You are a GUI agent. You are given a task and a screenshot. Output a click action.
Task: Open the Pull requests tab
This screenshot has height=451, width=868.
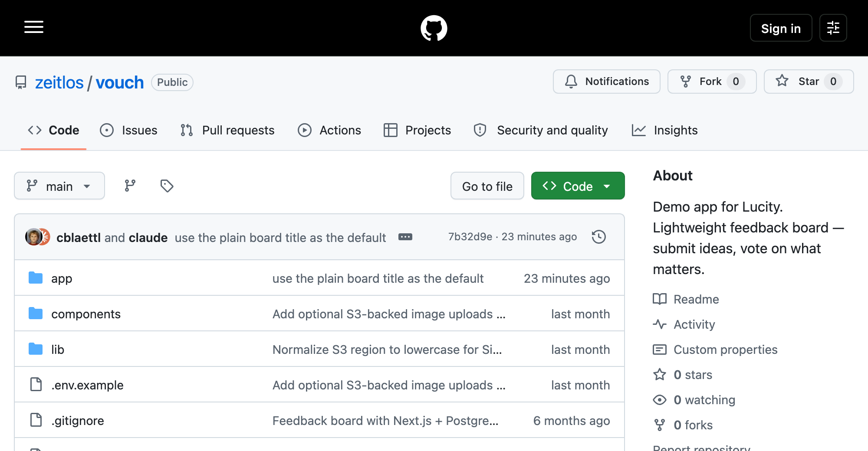click(x=227, y=130)
